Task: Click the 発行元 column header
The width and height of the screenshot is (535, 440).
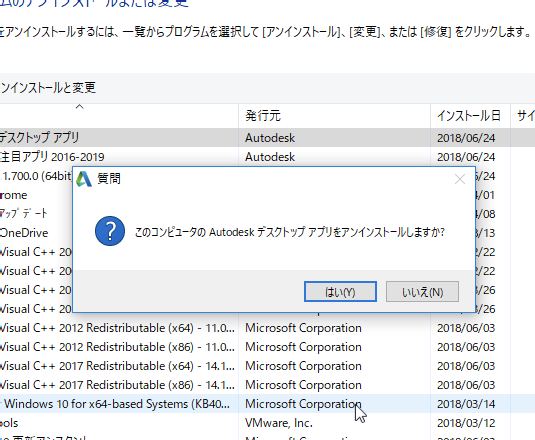Action: [334, 116]
